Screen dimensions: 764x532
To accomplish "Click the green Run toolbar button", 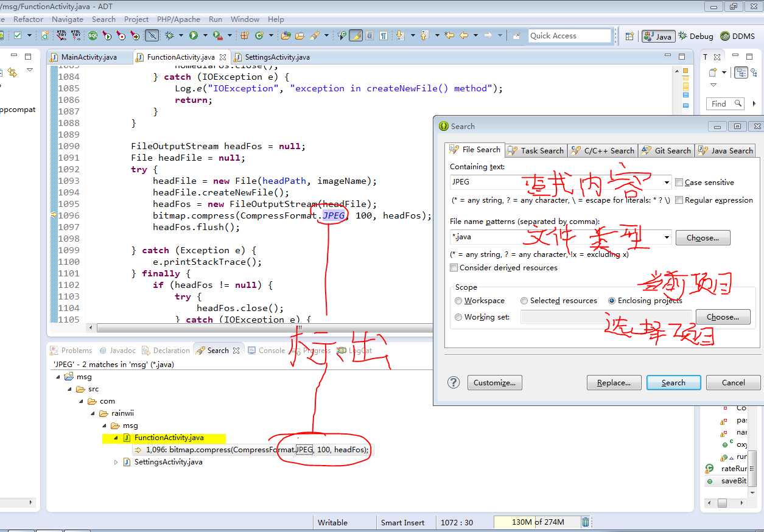I will [194, 35].
